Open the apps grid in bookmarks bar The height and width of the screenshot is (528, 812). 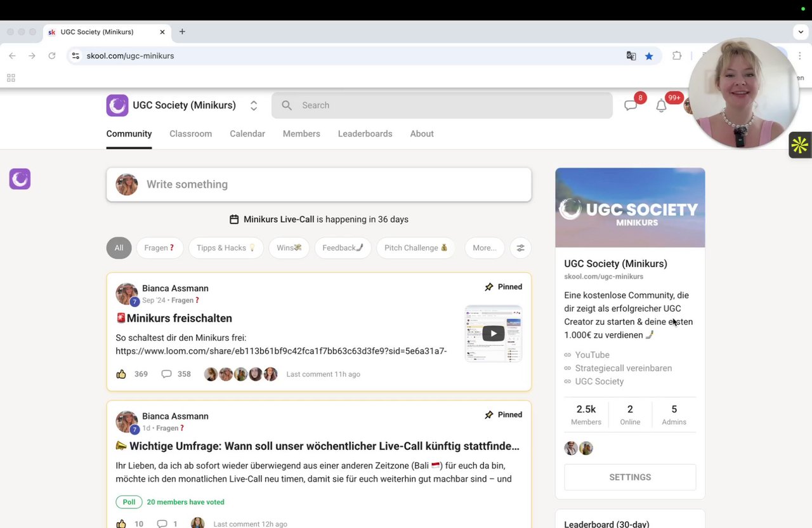pyautogui.click(x=11, y=78)
